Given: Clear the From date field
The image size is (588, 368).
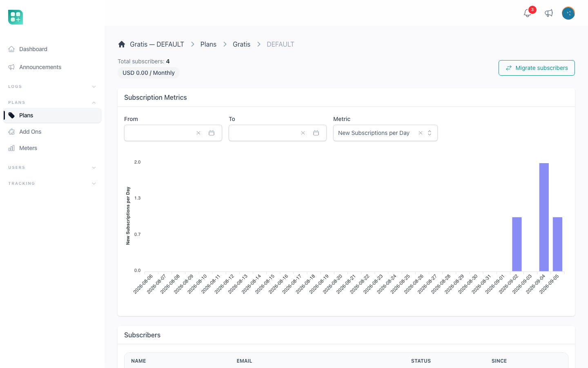Looking at the screenshot, I should [x=198, y=133].
